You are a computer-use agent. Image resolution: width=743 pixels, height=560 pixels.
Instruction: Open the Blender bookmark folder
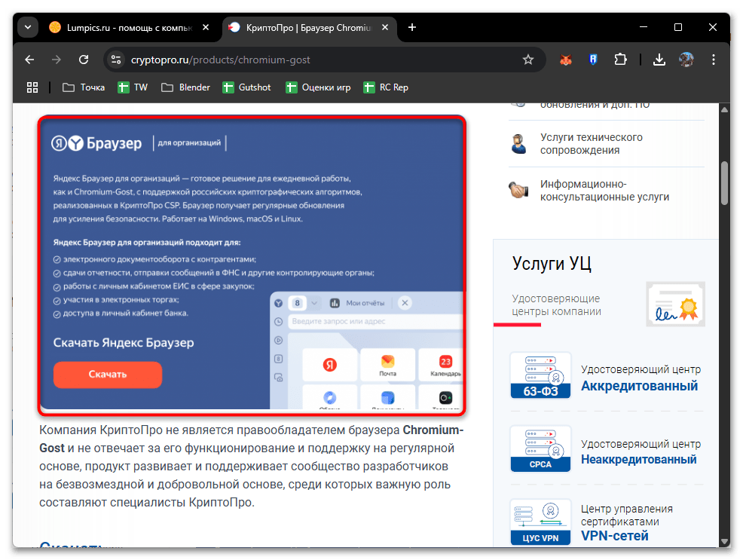[185, 87]
